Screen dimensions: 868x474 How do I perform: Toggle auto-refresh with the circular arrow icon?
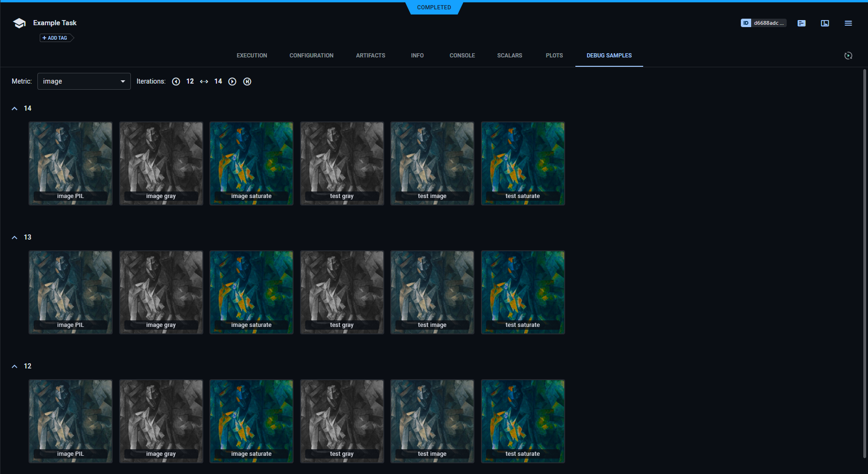pyautogui.click(x=848, y=56)
